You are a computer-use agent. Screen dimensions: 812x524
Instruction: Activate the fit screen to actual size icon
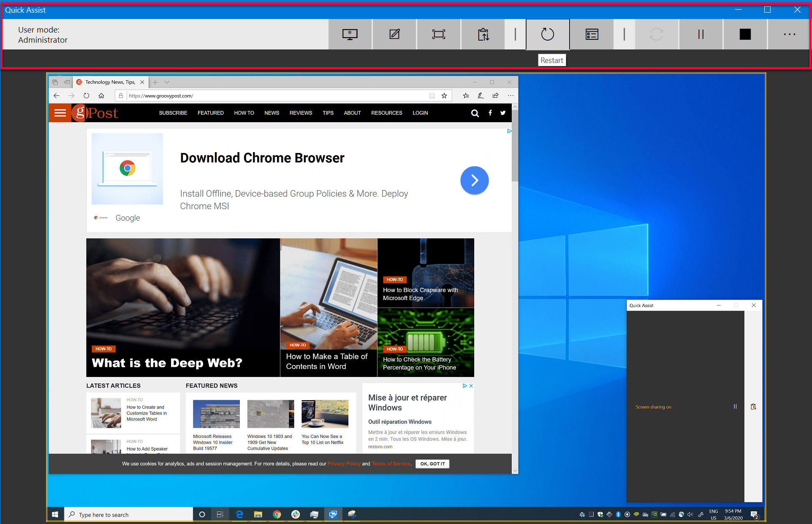(438, 34)
